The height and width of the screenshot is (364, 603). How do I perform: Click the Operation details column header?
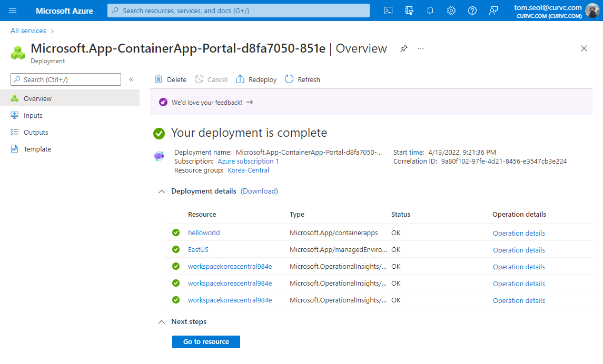[519, 214]
